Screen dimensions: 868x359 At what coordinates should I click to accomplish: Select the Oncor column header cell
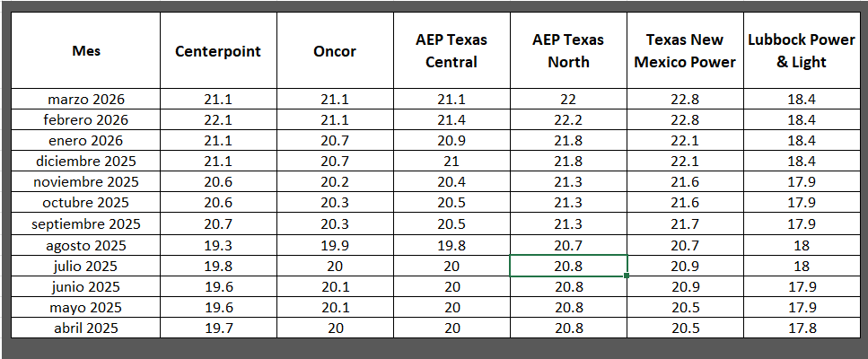pos(335,51)
